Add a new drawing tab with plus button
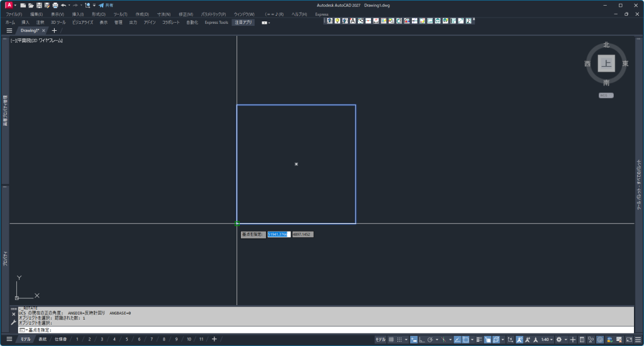This screenshot has height=346, width=644. [x=54, y=30]
